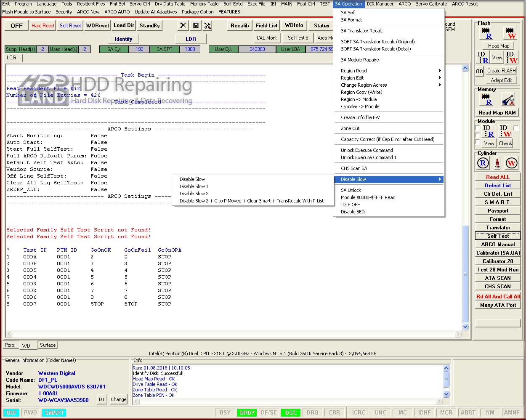Click the SMART status indicator
Image resolution: width=526 pixels, height=420 pixels.
click(x=54, y=413)
